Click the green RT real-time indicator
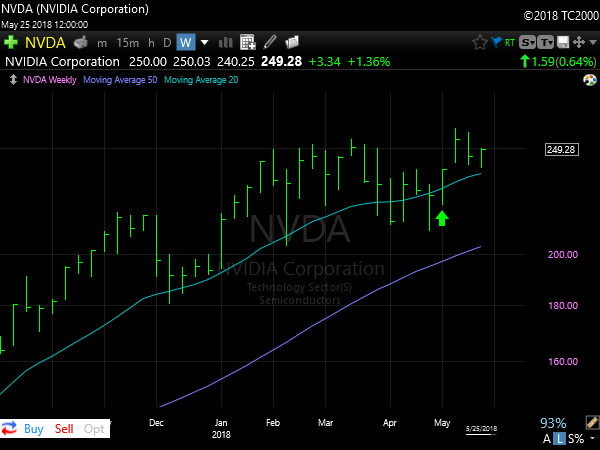The image size is (600, 450). point(509,42)
